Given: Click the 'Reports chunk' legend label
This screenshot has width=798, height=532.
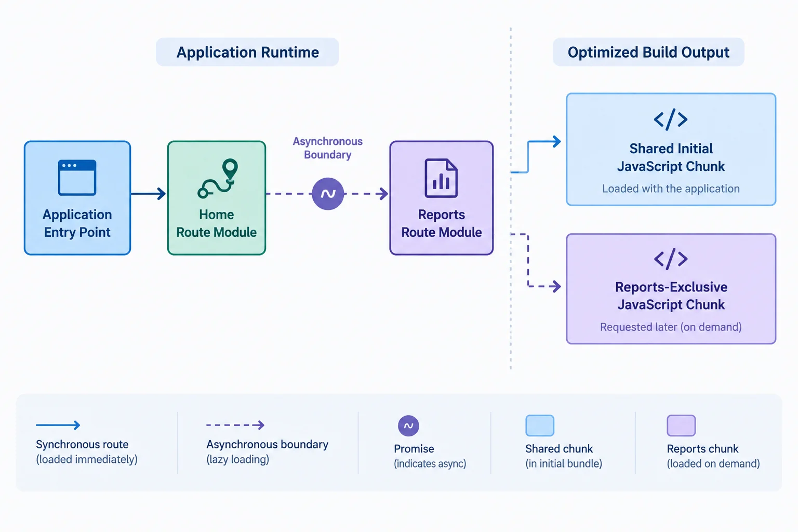Looking at the screenshot, I should (703, 449).
